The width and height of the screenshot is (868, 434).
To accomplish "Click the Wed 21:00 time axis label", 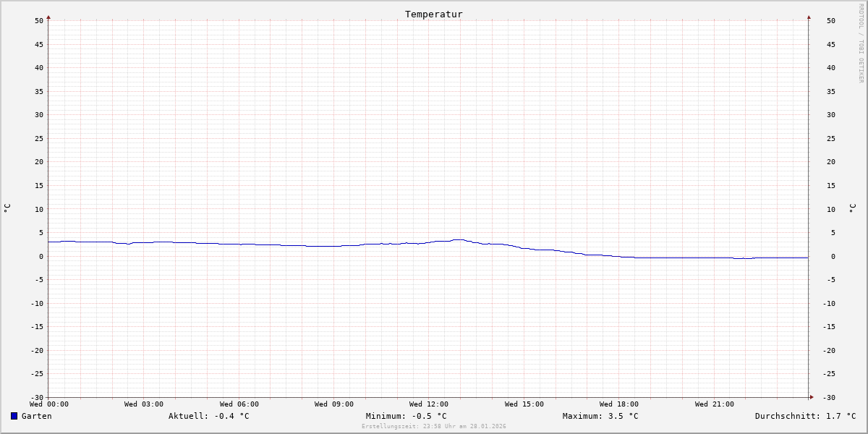I will 715,404.
